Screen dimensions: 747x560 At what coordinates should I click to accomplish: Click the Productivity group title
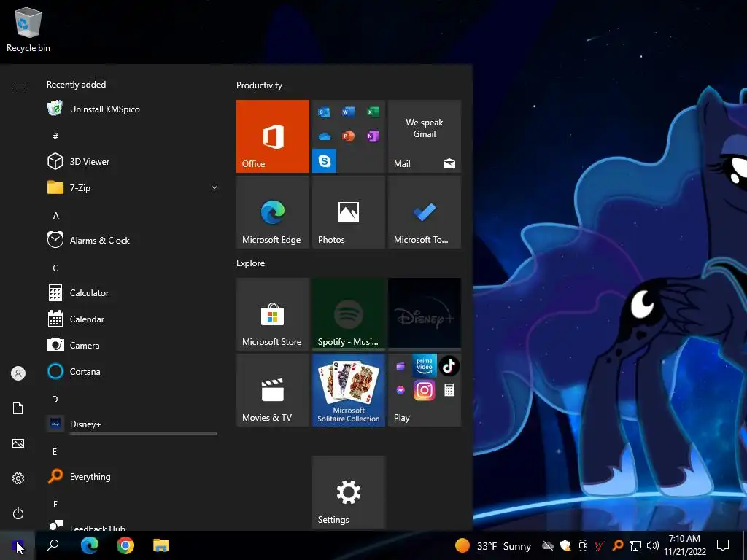pyautogui.click(x=259, y=85)
